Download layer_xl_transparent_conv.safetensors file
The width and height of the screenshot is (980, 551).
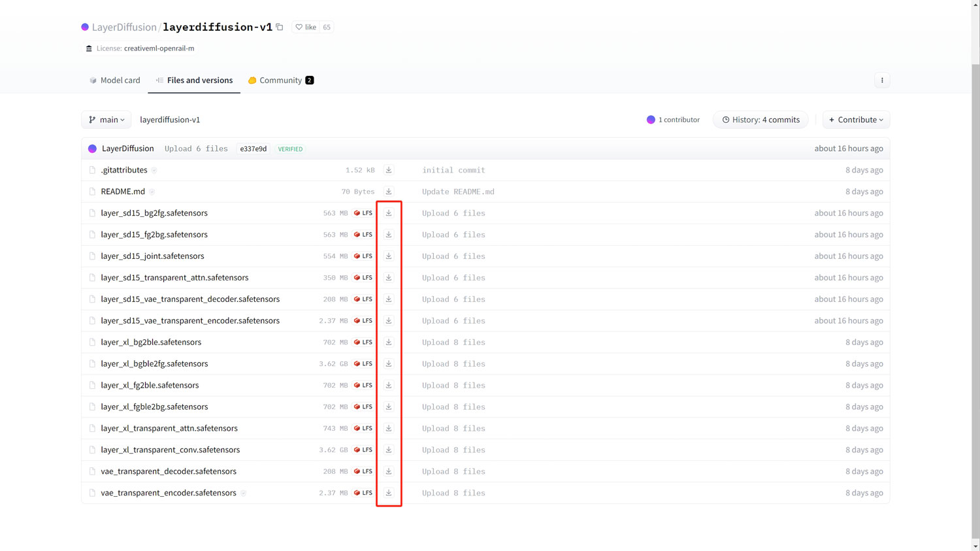pos(388,450)
